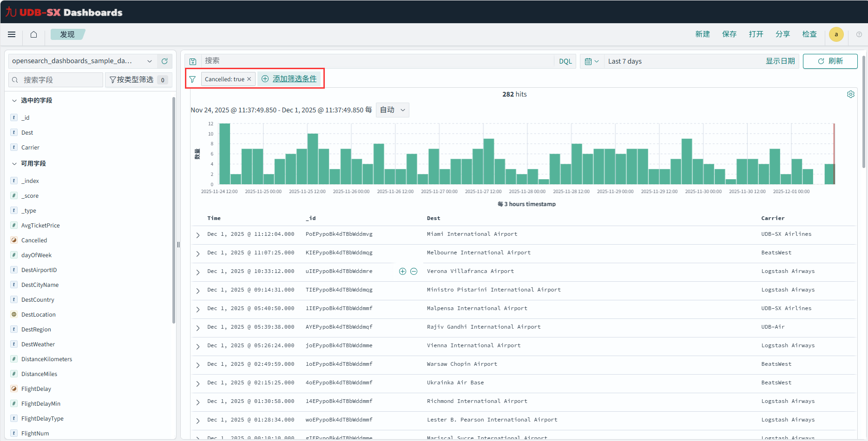Screen dimensions: 868x441
Task: Click the 检查 menu item
Action: click(809, 34)
